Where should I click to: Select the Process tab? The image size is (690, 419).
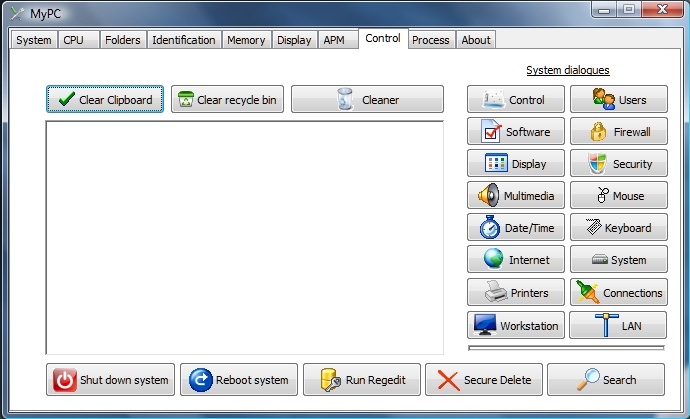point(430,40)
